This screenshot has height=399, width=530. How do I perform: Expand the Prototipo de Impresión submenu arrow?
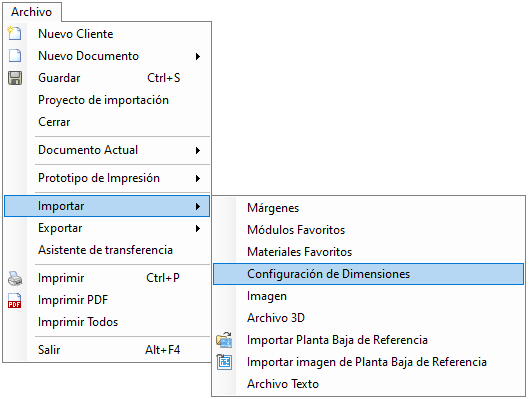point(198,179)
